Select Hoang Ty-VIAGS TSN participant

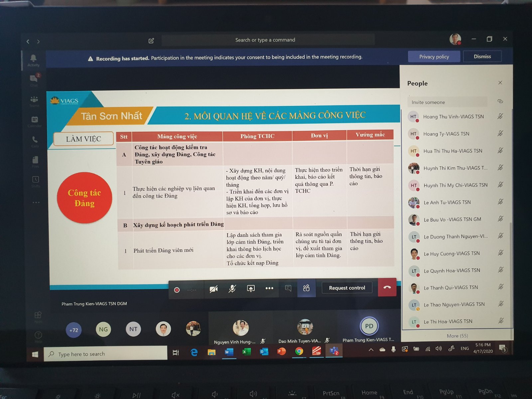[x=456, y=134]
